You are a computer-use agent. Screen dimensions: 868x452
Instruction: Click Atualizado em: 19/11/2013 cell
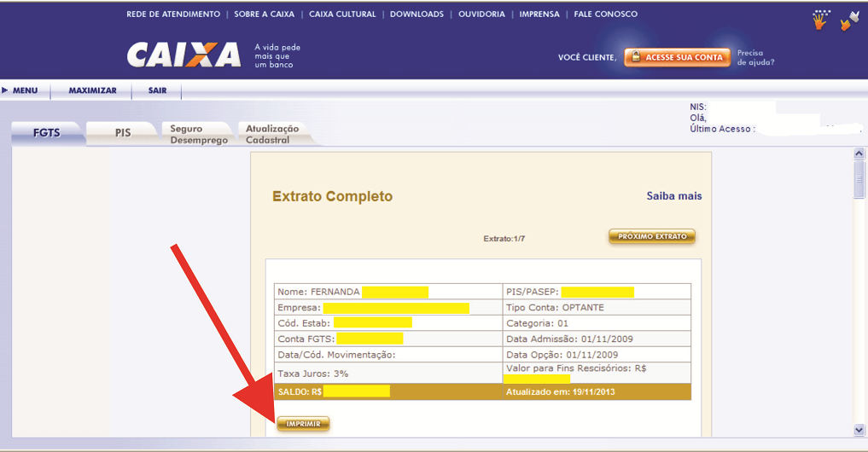[x=597, y=391]
